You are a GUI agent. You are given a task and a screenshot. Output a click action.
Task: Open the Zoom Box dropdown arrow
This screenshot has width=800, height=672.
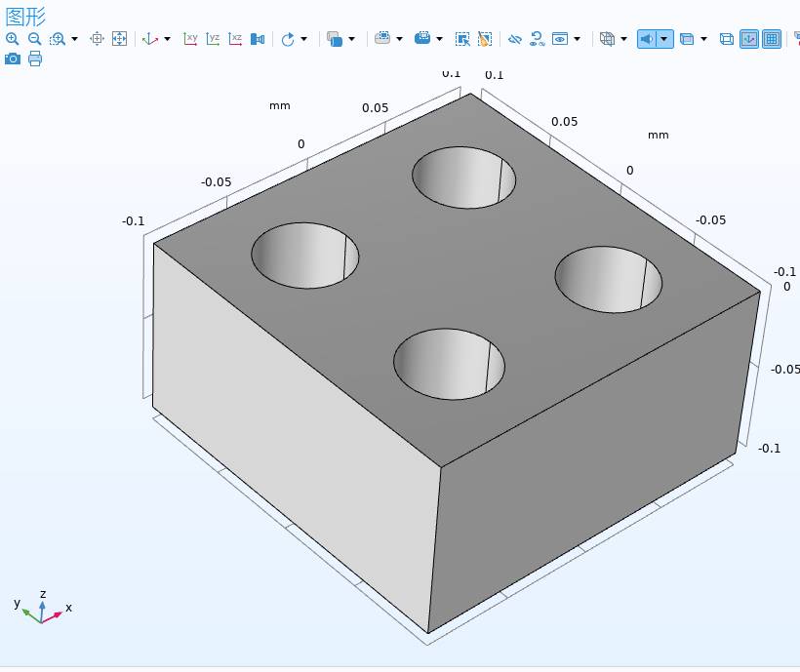(x=75, y=39)
